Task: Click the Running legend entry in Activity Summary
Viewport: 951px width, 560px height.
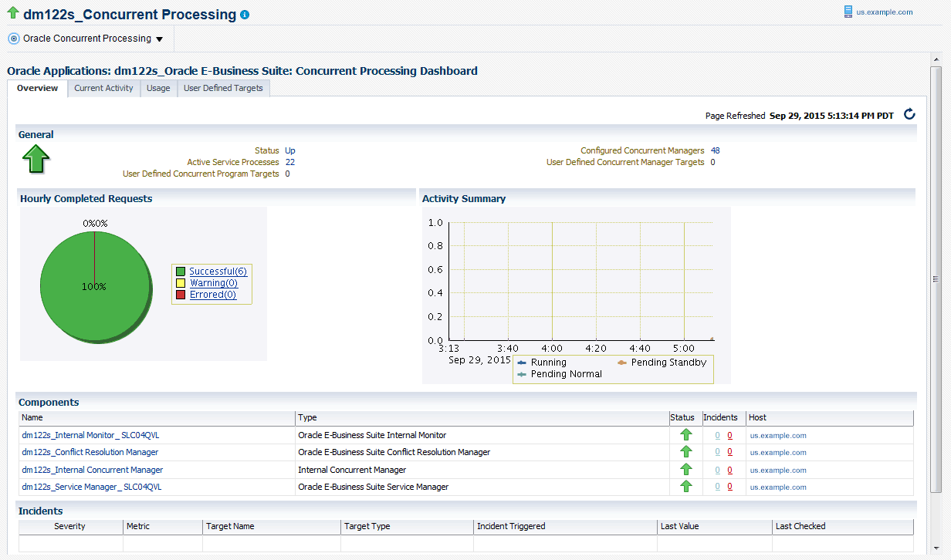Action: [x=542, y=362]
